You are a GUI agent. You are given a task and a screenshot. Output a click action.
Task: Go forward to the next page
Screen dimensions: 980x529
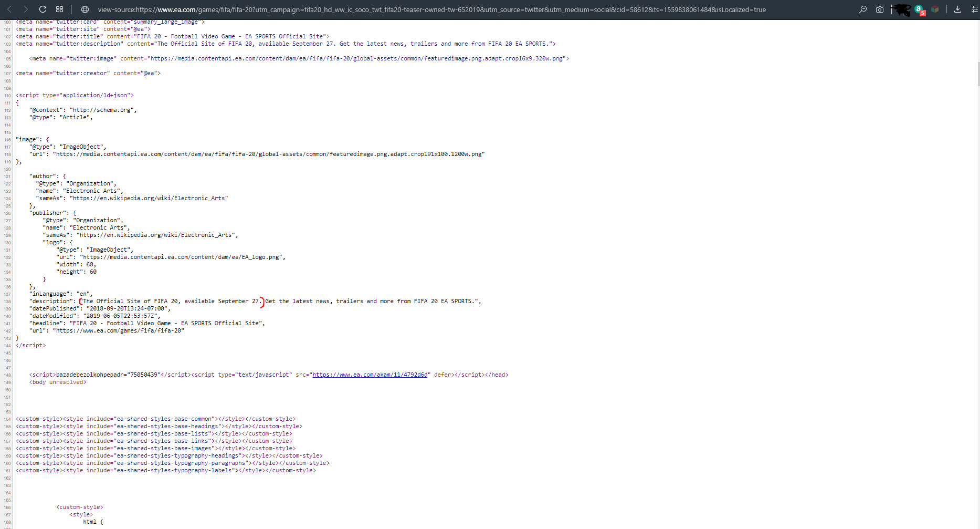26,9
